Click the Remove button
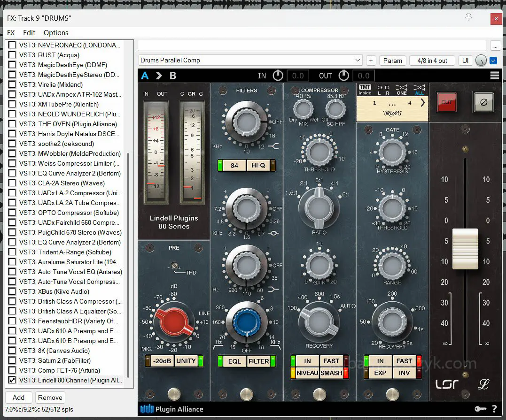Viewport: 506px width, 420px height. pos(50,397)
